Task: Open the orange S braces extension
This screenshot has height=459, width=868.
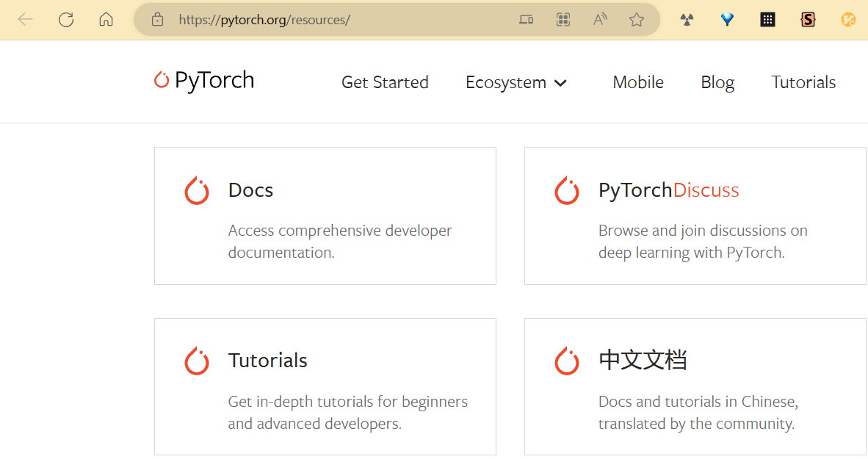Action: point(808,20)
